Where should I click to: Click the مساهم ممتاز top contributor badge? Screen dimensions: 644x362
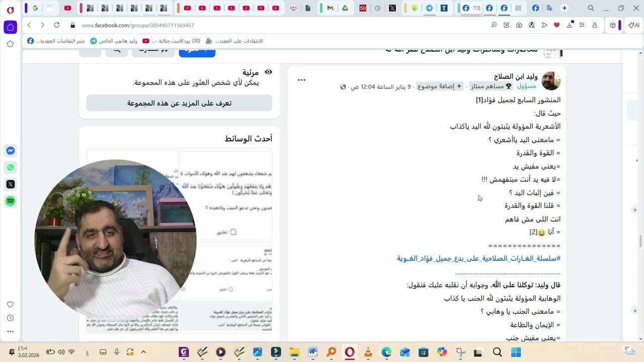point(490,86)
